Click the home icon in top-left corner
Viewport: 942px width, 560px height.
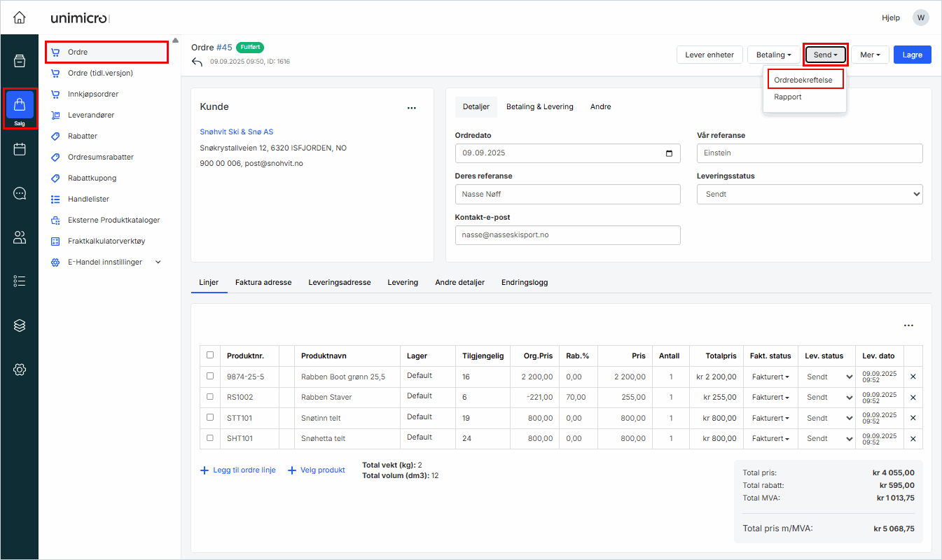pos(20,17)
